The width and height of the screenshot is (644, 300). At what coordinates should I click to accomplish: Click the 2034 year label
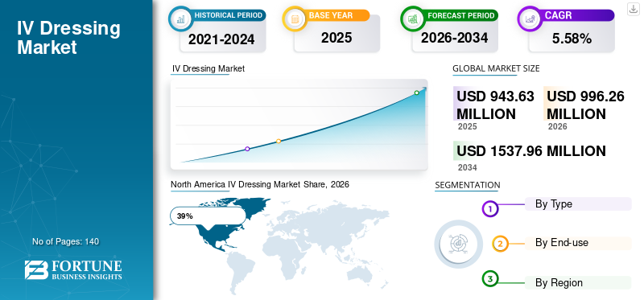[468, 167]
